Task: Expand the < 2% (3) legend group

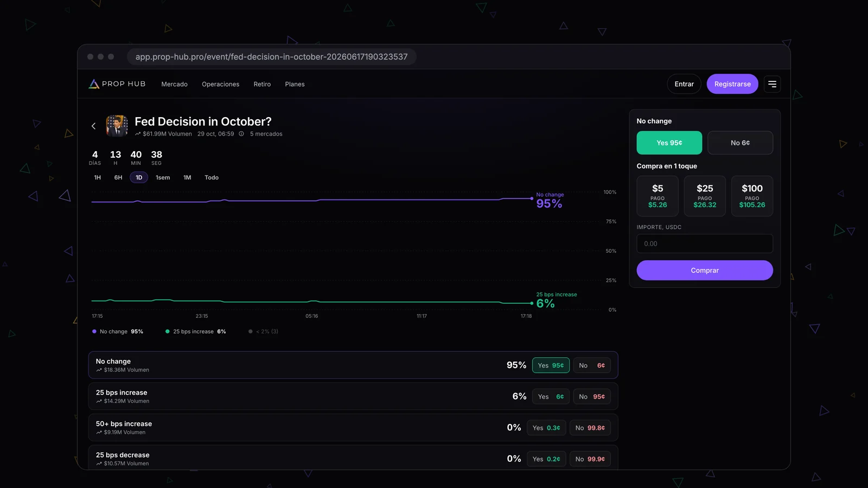Action: coord(263,331)
